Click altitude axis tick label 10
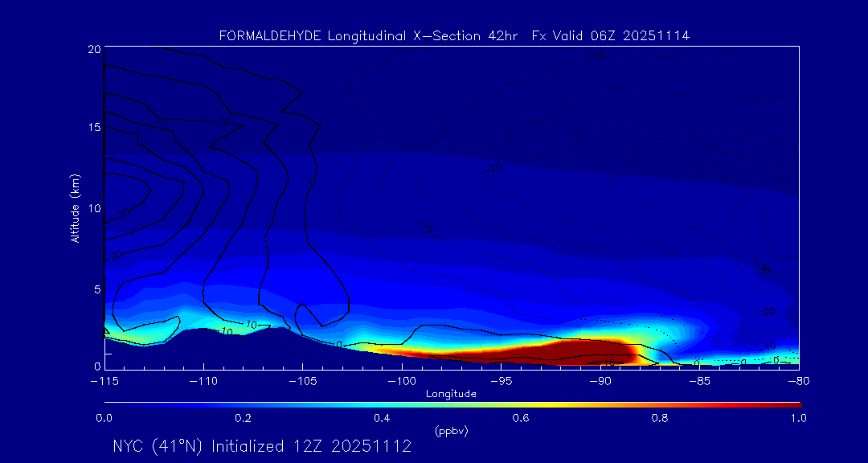This screenshot has width=868, height=463. [93, 208]
